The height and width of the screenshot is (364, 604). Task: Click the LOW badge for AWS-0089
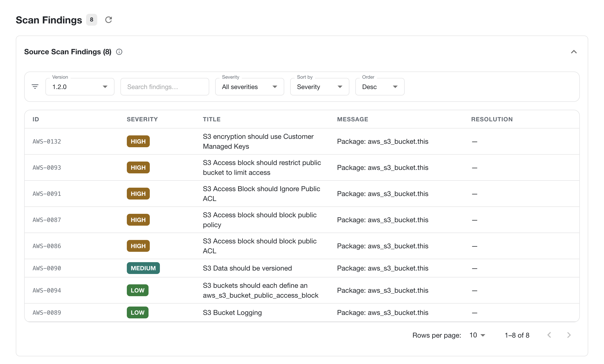(137, 312)
